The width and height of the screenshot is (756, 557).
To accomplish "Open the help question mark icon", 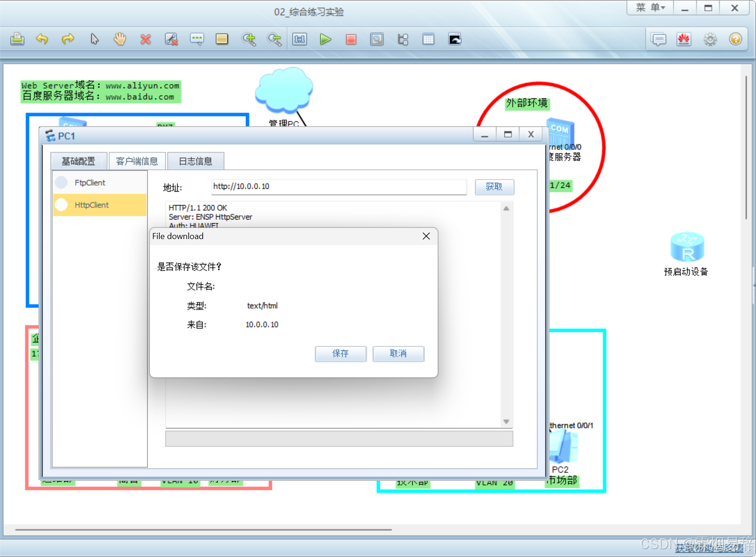I will 736,39.
